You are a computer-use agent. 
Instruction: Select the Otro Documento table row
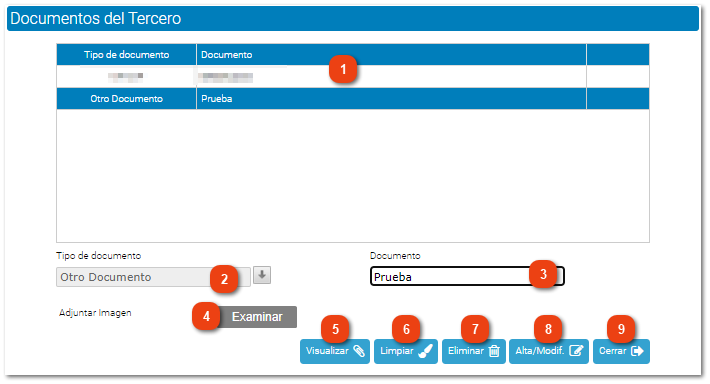(353, 99)
